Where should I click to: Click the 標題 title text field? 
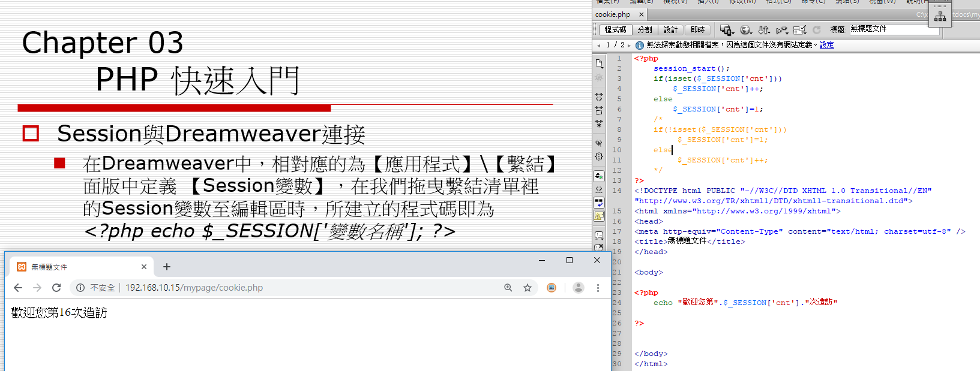tap(894, 29)
